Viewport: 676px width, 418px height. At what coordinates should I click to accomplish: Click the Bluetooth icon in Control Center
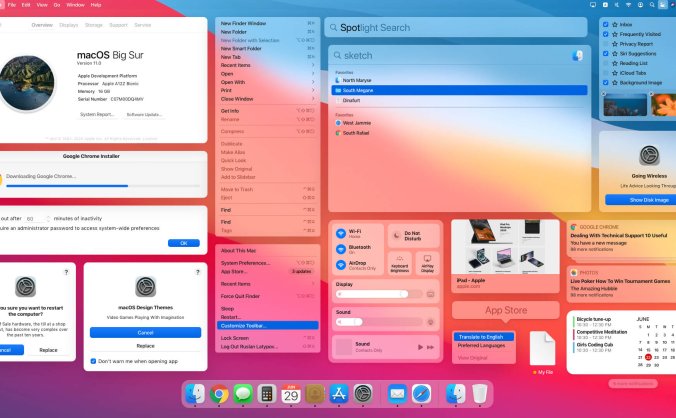click(340, 249)
